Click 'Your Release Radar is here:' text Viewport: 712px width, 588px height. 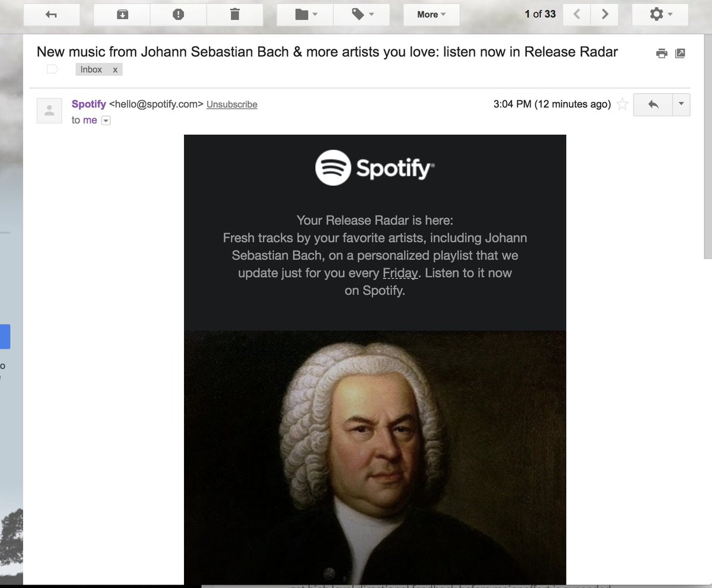click(375, 220)
